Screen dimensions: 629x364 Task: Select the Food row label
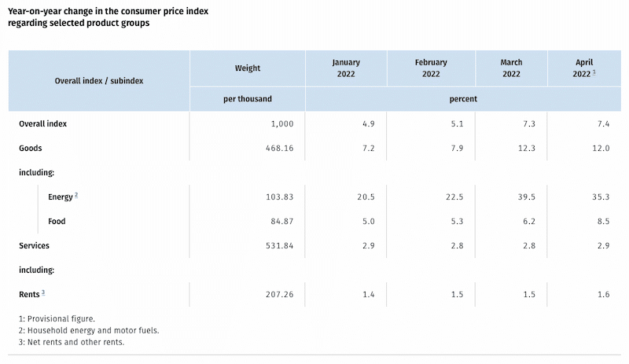57,222
